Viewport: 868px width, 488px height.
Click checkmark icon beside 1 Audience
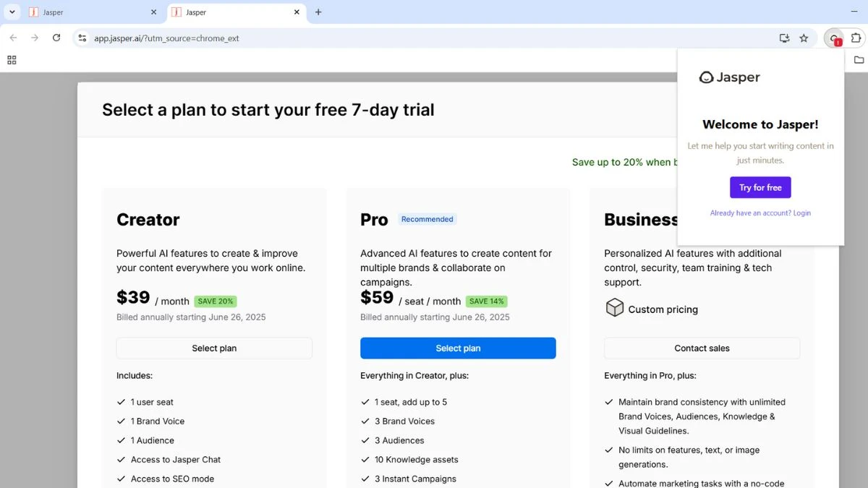(121, 440)
